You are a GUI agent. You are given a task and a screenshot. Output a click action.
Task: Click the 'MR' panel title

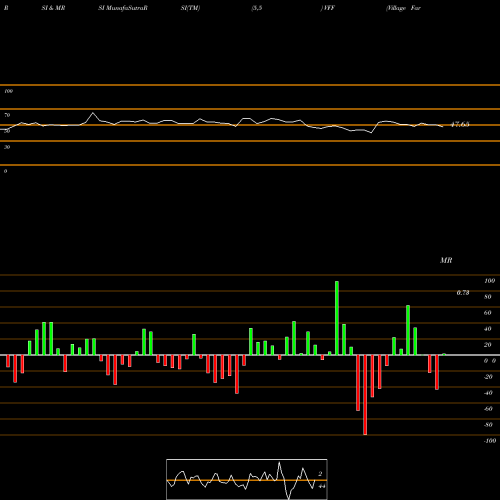click(446, 260)
